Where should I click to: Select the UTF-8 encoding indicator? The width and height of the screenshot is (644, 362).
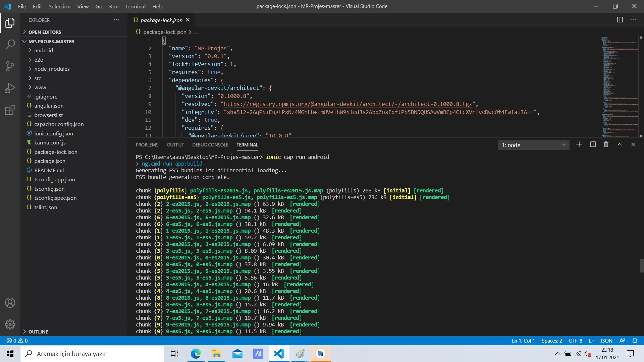tap(576, 341)
